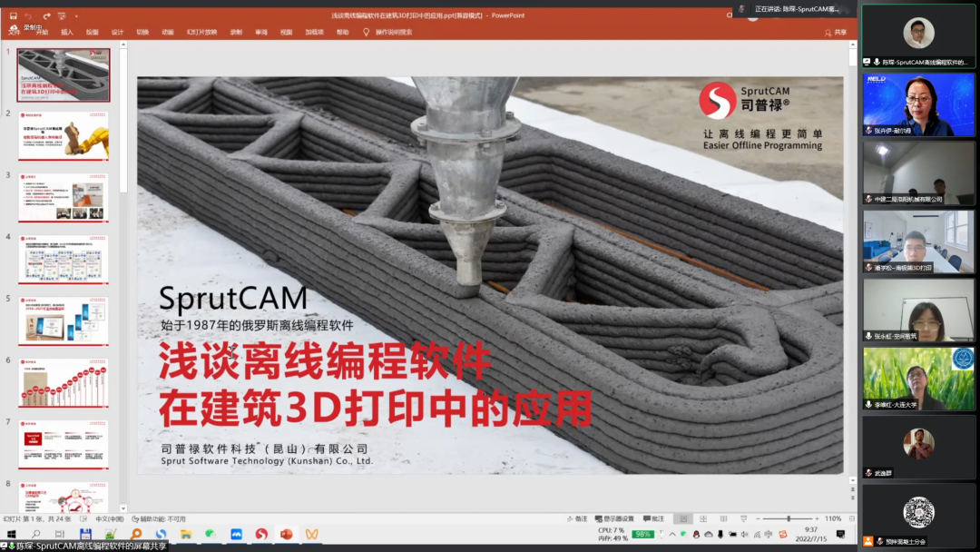Select slide 8 thumbnail in slide panel
Viewport: 980px width, 552px height.
(x=64, y=497)
